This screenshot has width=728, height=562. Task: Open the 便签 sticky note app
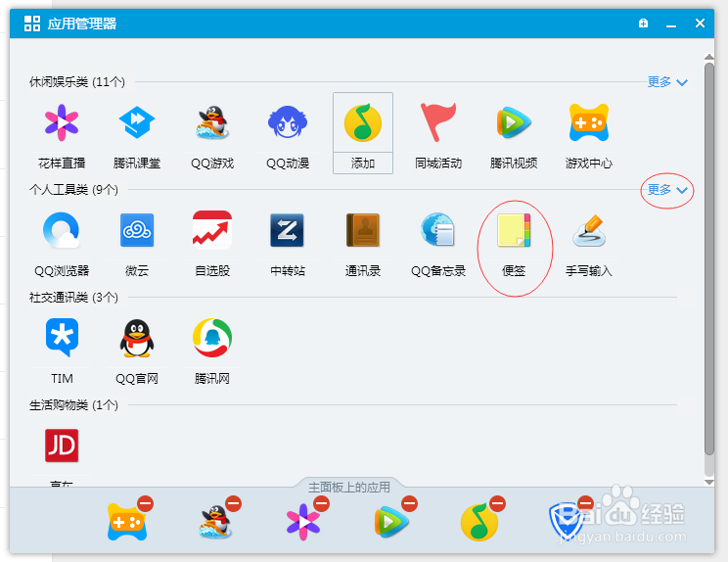514,230
